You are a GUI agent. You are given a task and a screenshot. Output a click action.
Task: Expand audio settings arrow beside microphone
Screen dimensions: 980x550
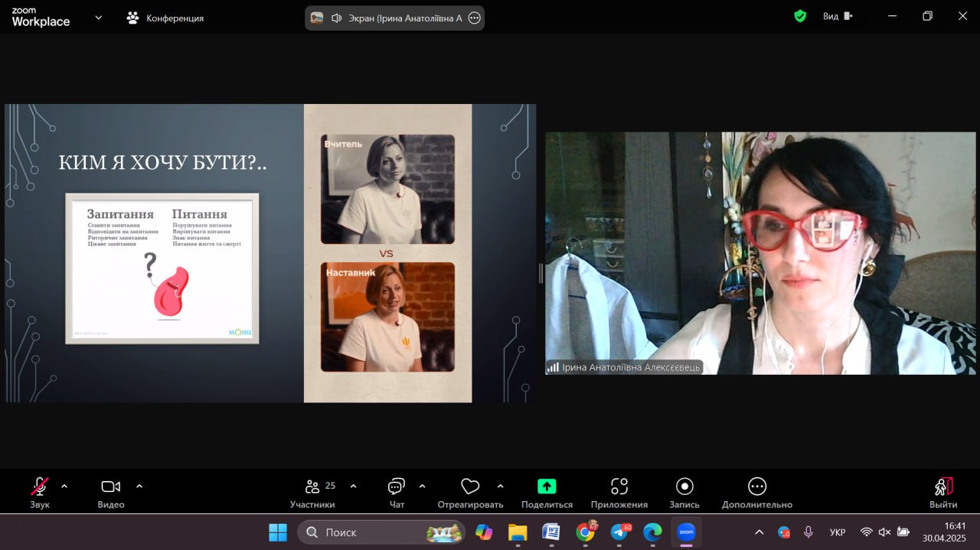pyautogui.click(x=64, y=486)
